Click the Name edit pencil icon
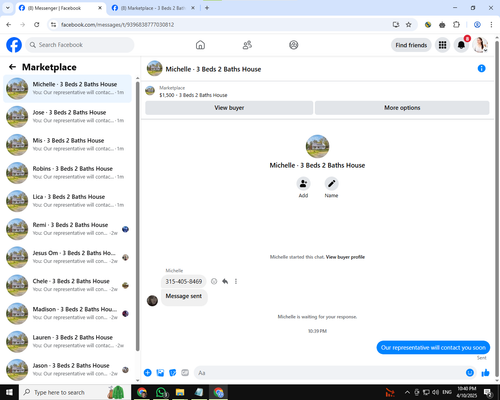Viewport: 500px width, 400px height. coord(331,183)
